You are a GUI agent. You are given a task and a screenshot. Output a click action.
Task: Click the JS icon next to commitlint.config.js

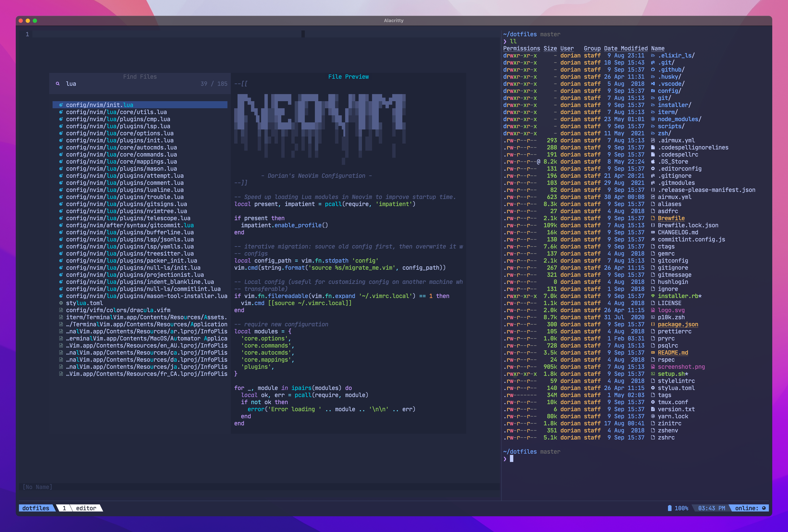click(653, 240)
